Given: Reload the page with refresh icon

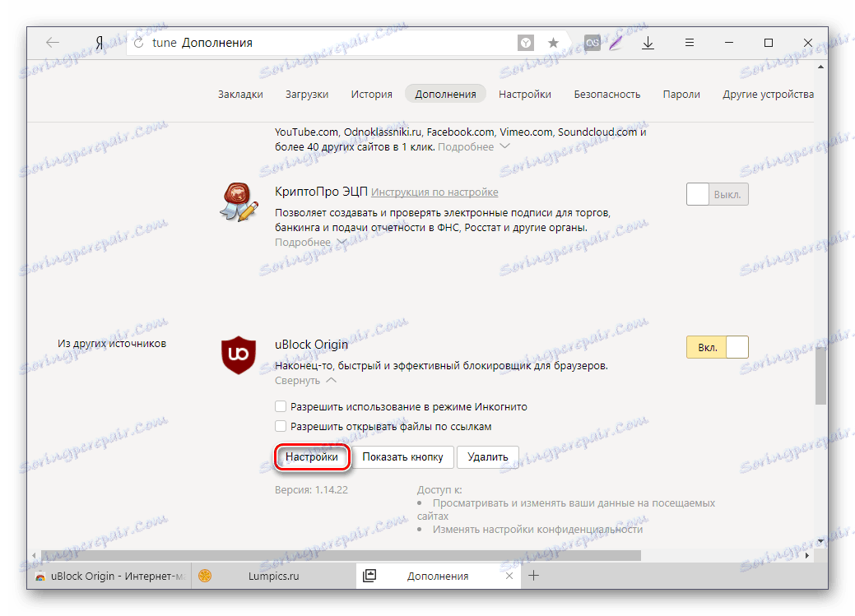Looking at the screenshot, I should click(x=138, y=43).
